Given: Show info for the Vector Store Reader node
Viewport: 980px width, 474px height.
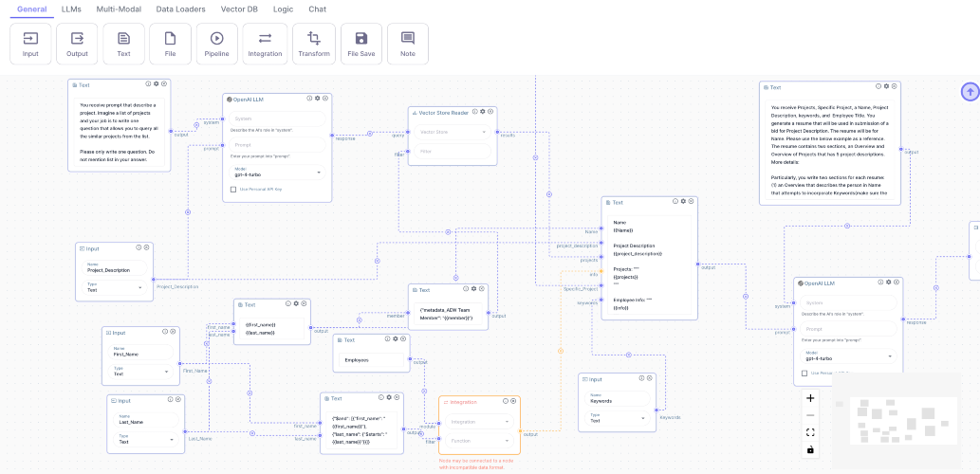Looking at the screenshot, I should [474, 112].
